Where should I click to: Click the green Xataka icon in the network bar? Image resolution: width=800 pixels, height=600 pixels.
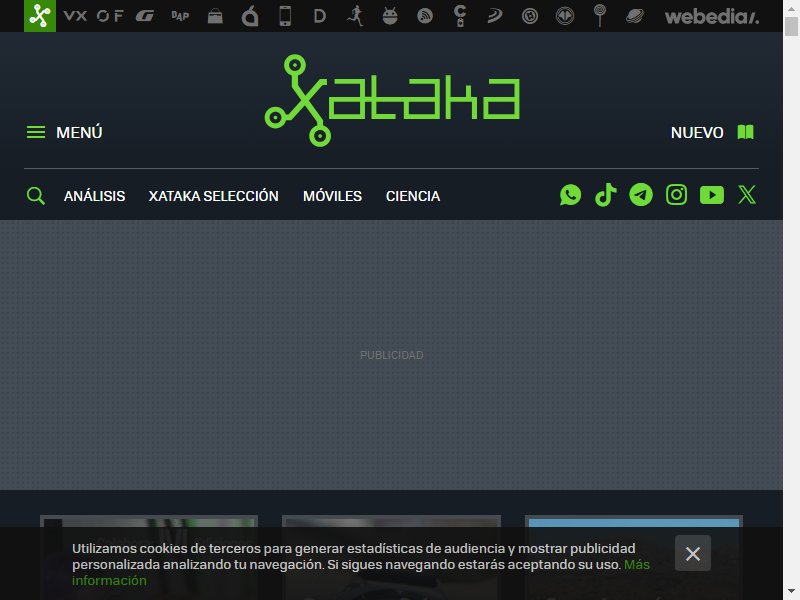[40, 16]
